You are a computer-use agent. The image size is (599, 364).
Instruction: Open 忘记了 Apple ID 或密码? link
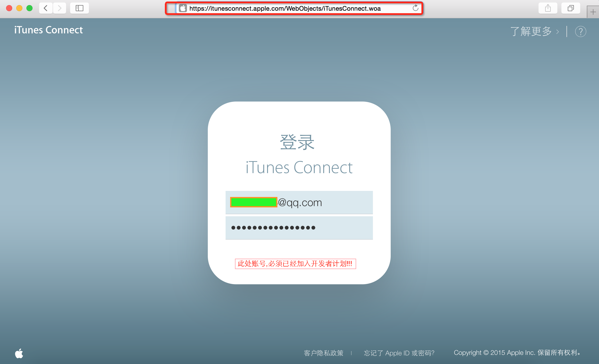(399, 353)
